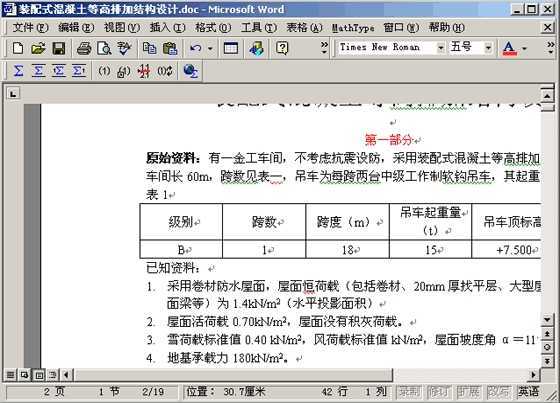Insert equation reference icon

(124, 71)
